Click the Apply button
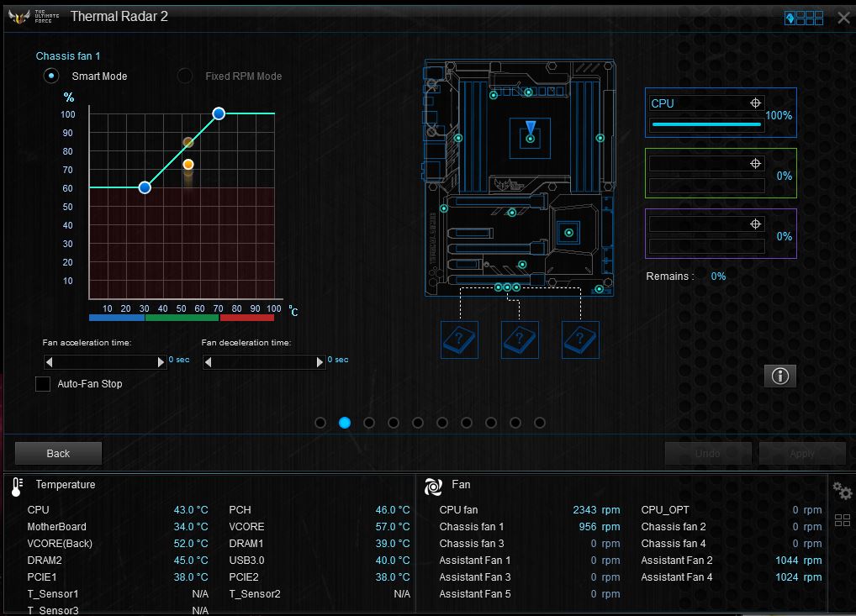 (x=802, y=454)
